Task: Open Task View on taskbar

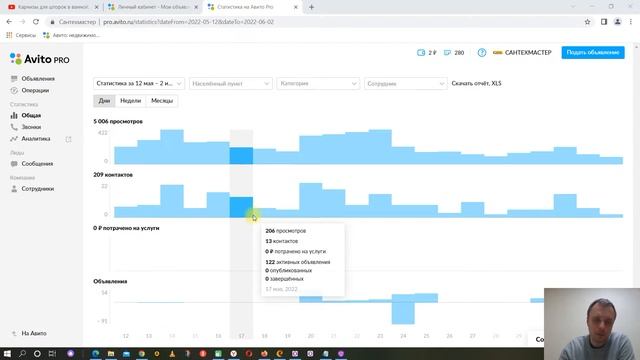Action: (52, 353)
